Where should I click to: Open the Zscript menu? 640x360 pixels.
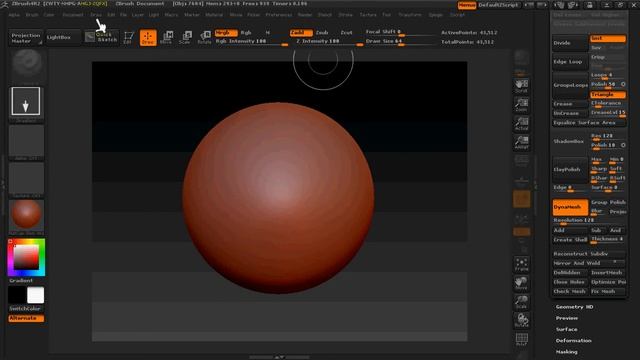coord(457,15)
